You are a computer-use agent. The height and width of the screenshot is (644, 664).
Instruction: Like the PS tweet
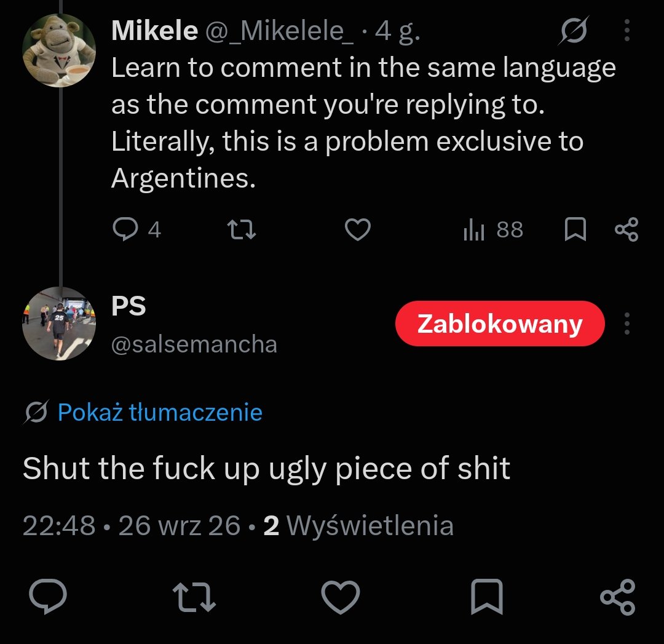click(x=341, y=597)
